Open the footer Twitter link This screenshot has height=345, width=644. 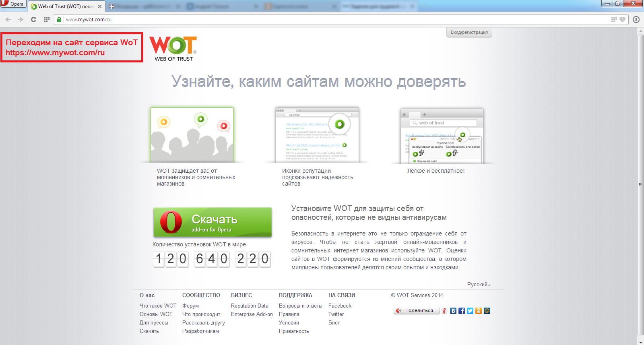[336, 314]
